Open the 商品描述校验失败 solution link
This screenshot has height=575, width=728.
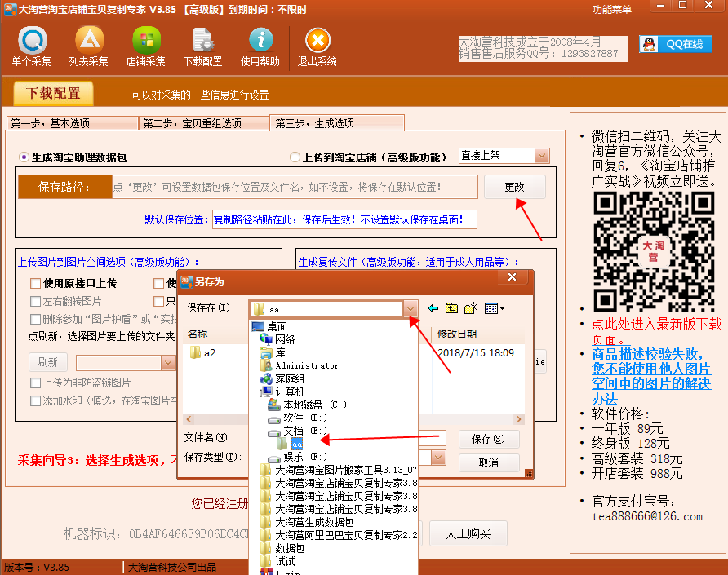click(651, 376)
